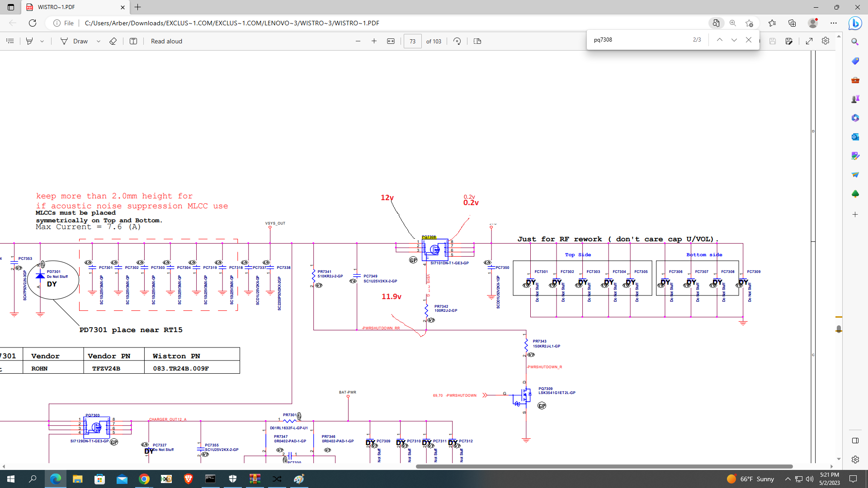Launch Google Chrome from taskbar
This screenshot has height=488, width=868.
coord(144,479)
